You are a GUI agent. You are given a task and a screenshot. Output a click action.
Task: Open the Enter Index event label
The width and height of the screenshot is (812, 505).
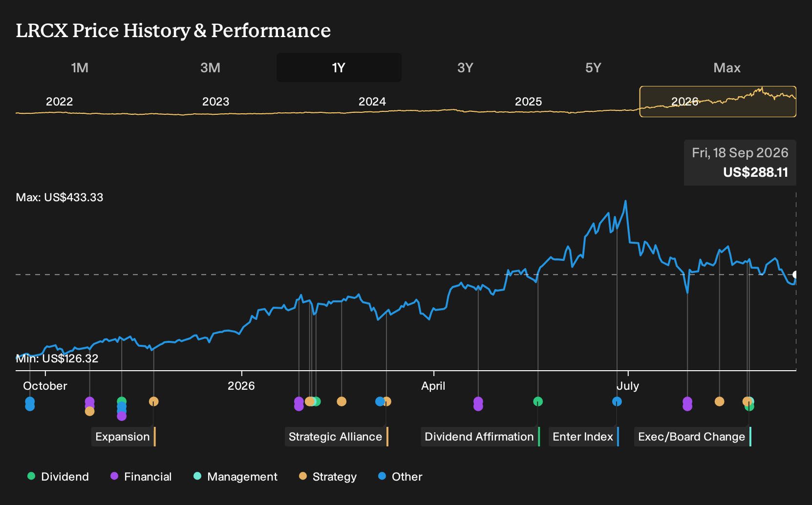(583, 437)
